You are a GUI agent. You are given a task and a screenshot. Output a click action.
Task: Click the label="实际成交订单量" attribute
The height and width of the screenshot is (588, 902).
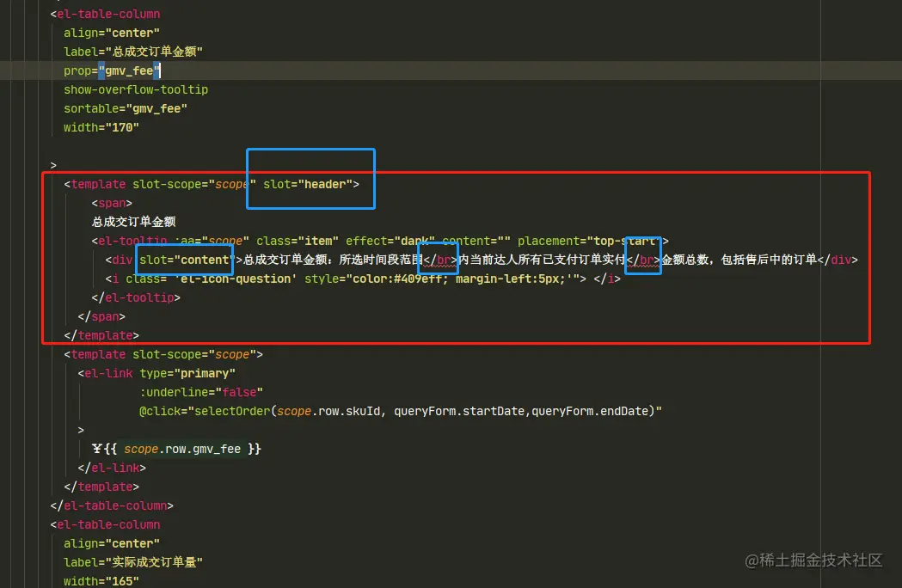133,562
